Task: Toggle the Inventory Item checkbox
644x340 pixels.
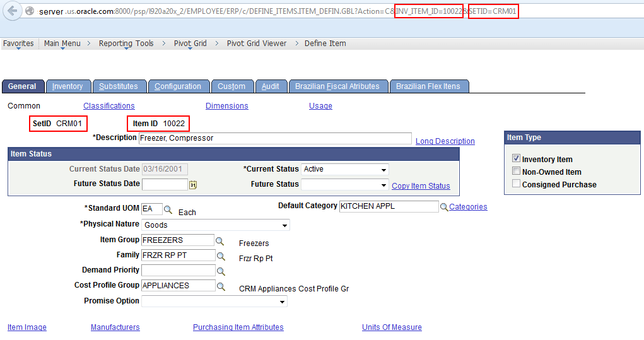Action: click(x=516, y=158)
